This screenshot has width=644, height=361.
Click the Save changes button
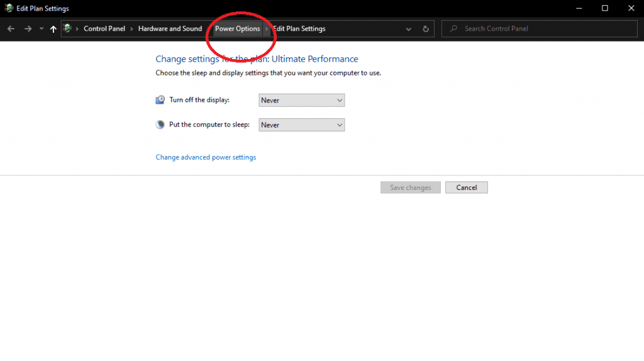(x=410, y=187)
